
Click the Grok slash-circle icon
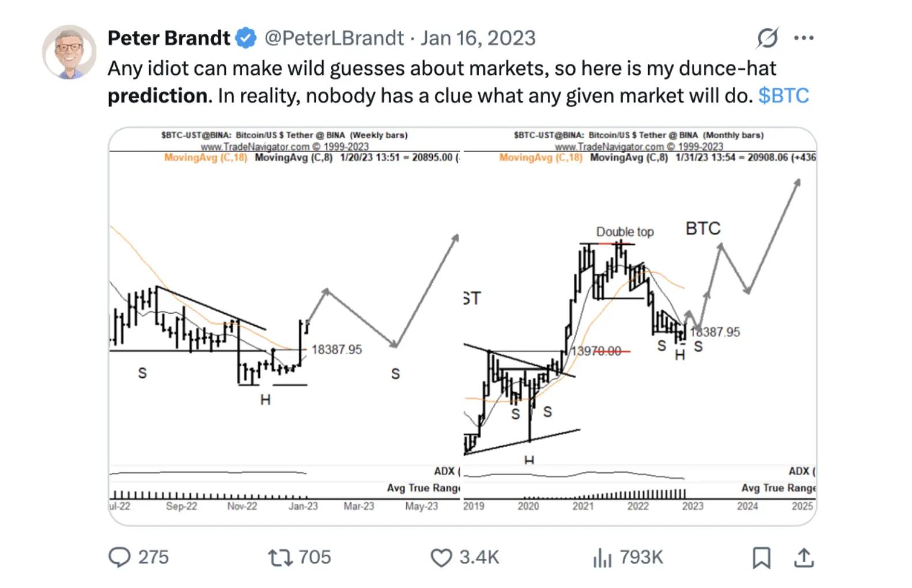point(767,38)
